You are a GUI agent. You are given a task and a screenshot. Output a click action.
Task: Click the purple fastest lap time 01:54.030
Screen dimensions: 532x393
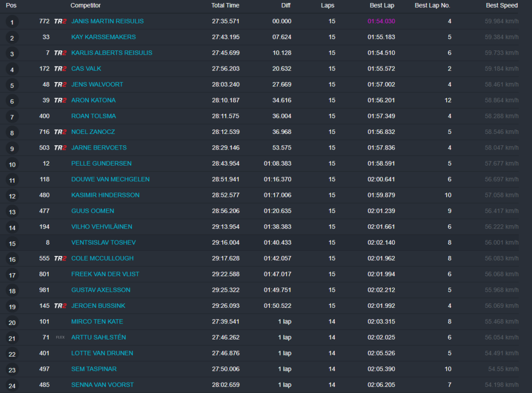click(381, 21)
